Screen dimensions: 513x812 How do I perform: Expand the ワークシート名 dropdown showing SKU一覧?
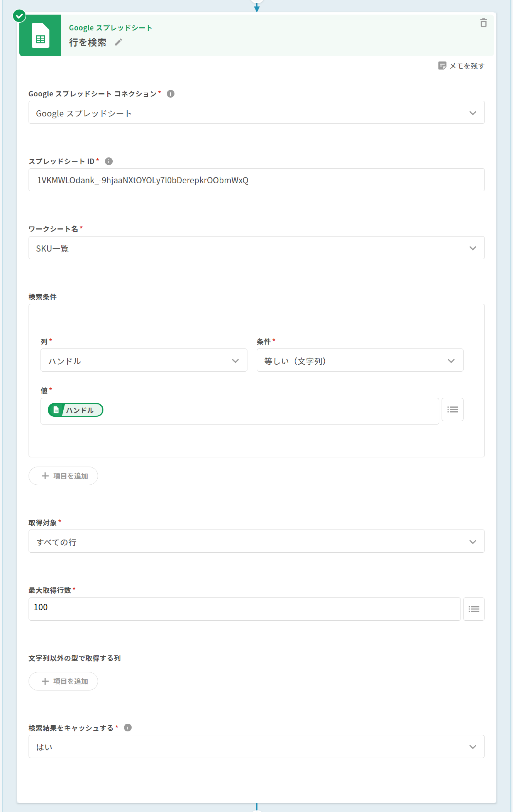(256, 248)
